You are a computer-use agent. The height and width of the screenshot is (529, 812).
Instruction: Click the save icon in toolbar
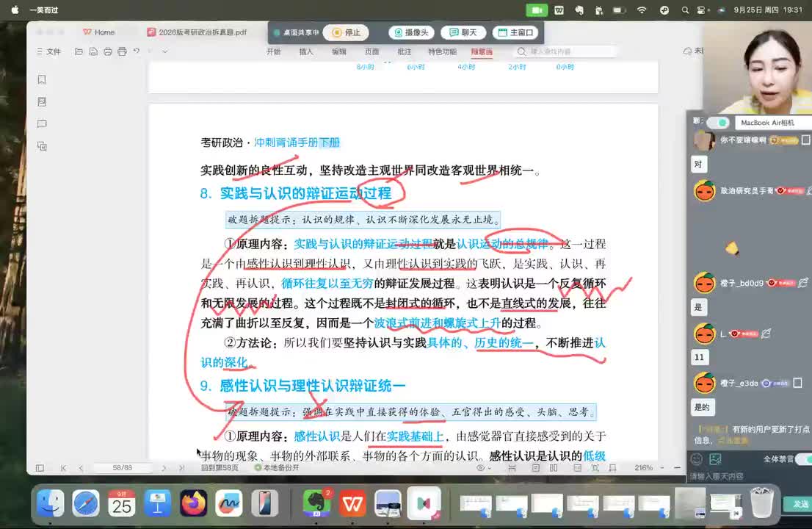(x=93, y=51)
